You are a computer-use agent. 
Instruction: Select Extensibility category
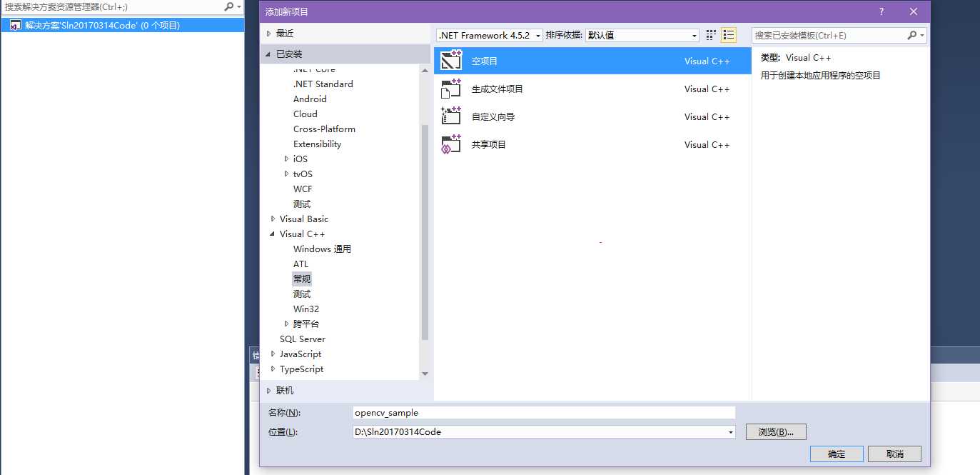tap(317, 144)
